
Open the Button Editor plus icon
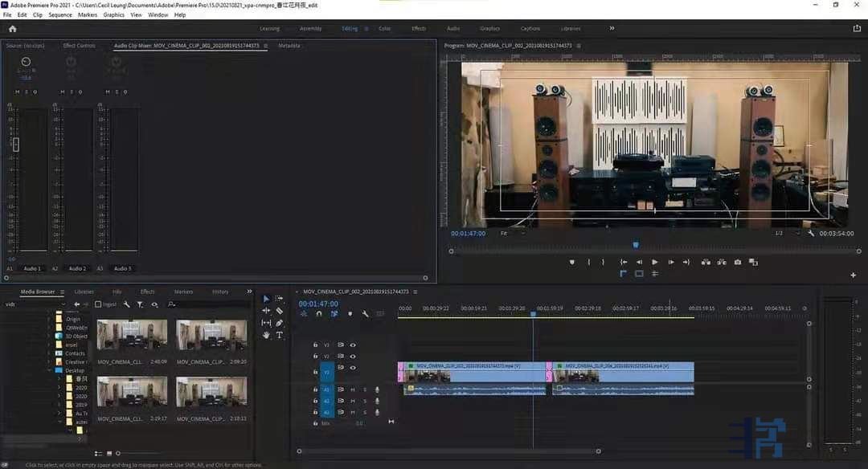point(853,275)
